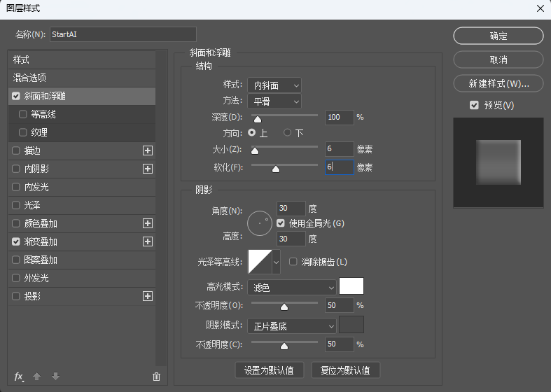551x392 pixels.
Task: Click the plus icon beside 描边
Action: tap(148, 150)
